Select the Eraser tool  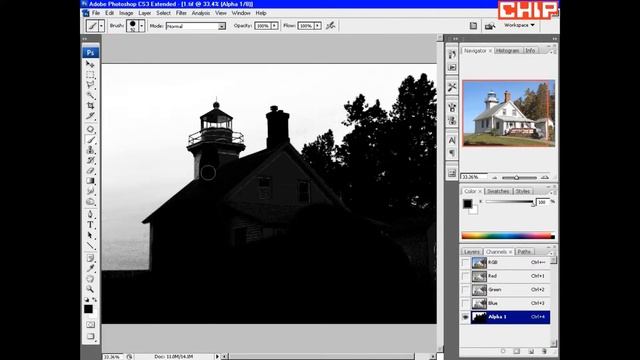pyautogui.click(x=90, y=171)
